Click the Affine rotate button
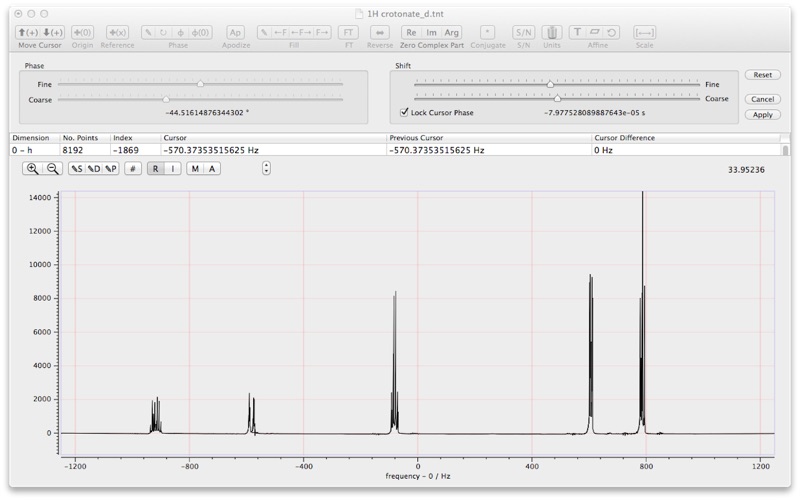 point(612,33)
